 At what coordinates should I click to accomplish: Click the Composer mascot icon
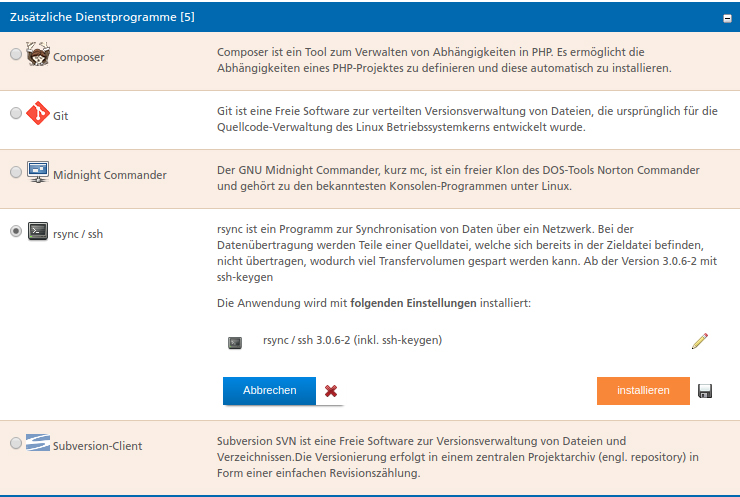coord(38,54)
